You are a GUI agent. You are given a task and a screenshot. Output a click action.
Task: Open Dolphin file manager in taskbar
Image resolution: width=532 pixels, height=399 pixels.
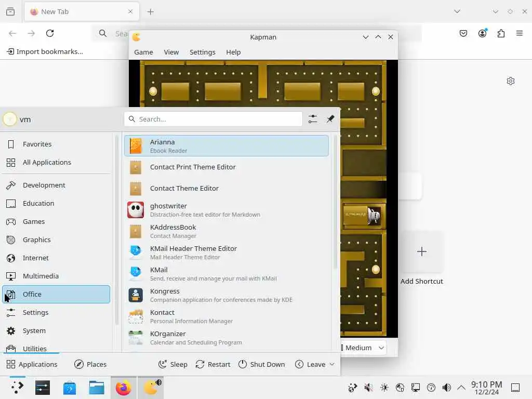click(x=97, y=388)
